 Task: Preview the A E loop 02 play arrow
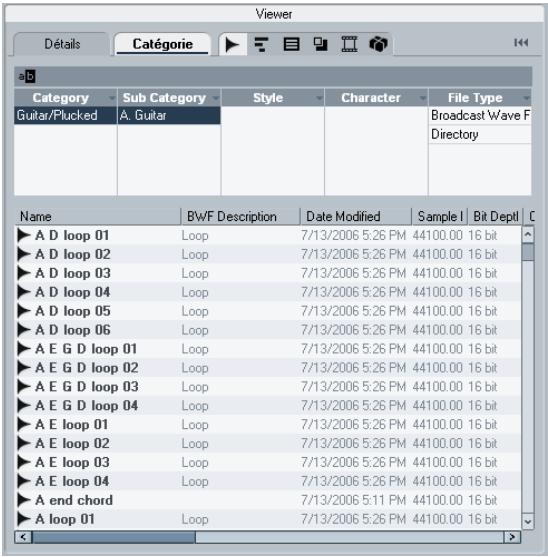pyautogui.click(x=24, y=443)
